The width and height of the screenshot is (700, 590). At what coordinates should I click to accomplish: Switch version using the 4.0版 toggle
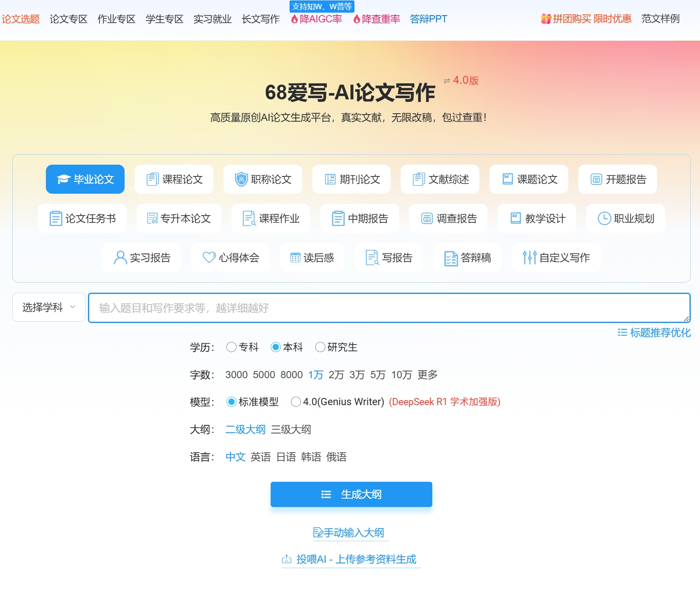pyautogui.click(x=462, y=80)
